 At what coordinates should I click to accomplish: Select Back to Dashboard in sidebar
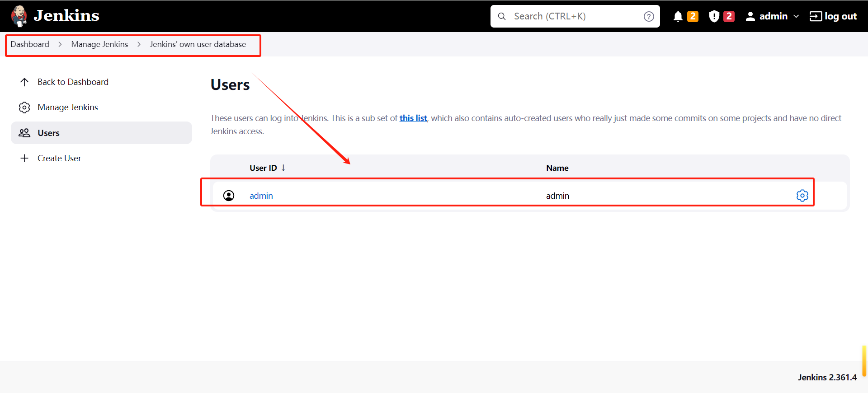(73, 82)
